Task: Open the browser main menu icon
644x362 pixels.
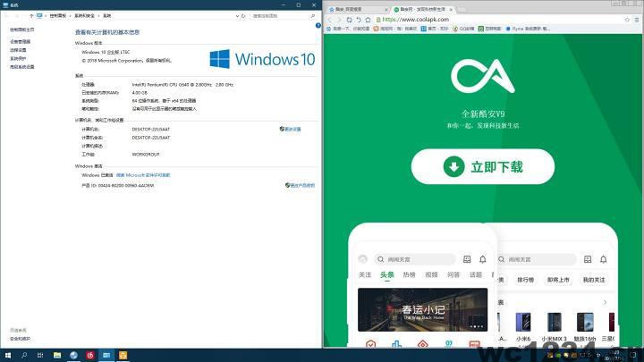Action: point(637,20)
